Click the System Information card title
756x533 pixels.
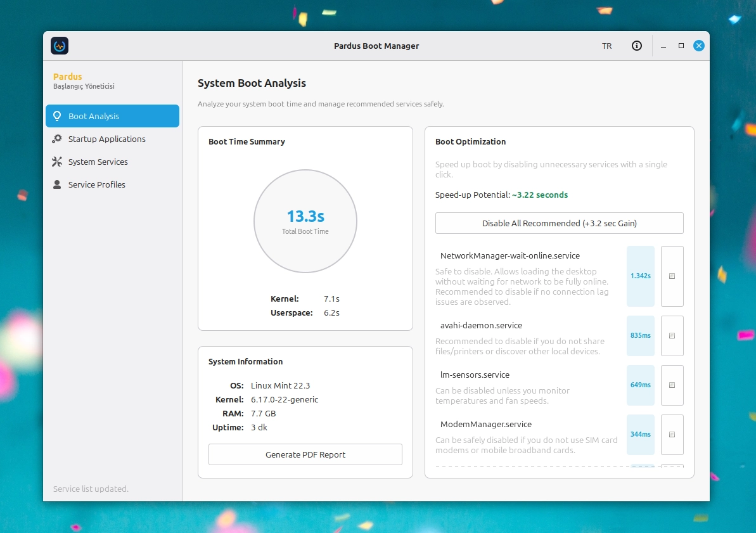point(245,362)
